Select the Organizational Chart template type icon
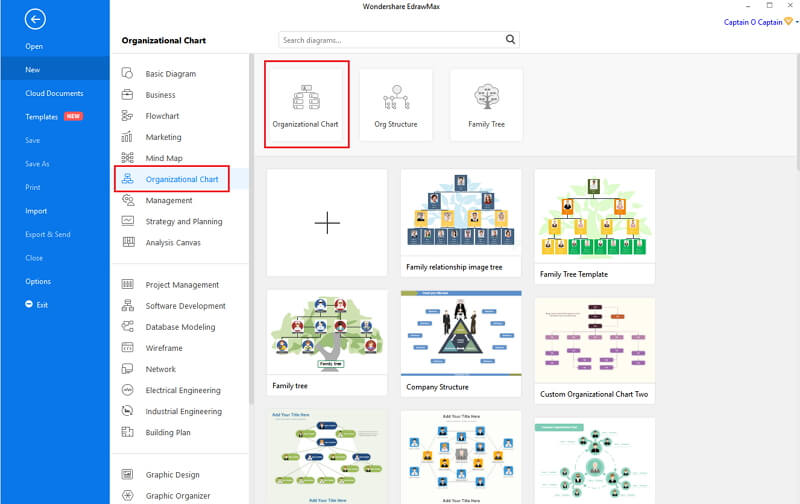Image resolution: width=800 pixels, height=504 pixels. click(306, 97)
